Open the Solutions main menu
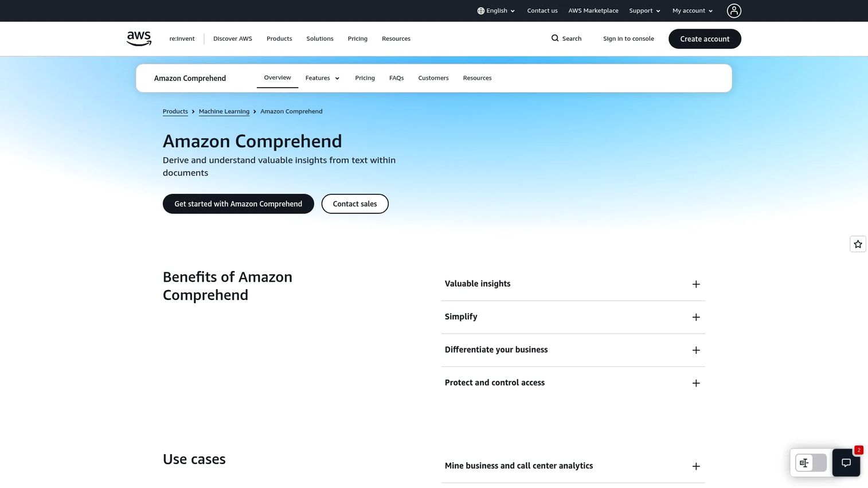Viewport: 868px width, 488px height. (320, 38)
